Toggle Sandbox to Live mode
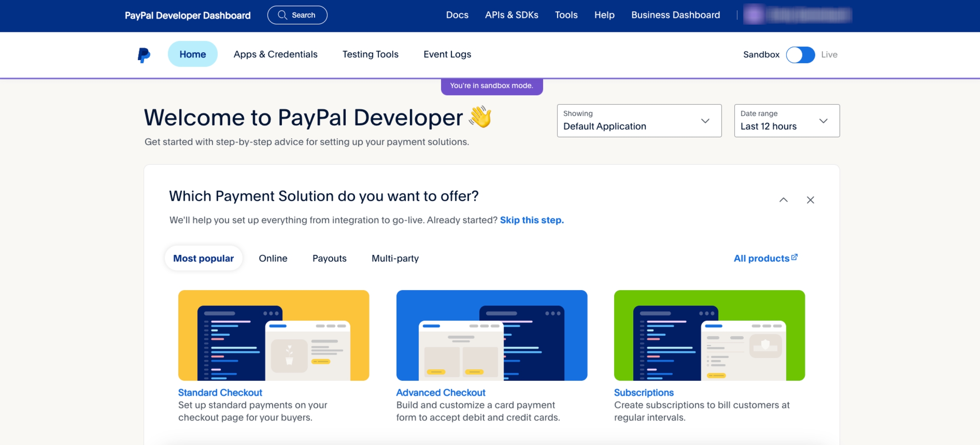This screenshot has width=980, height=445. coord(800,55)
